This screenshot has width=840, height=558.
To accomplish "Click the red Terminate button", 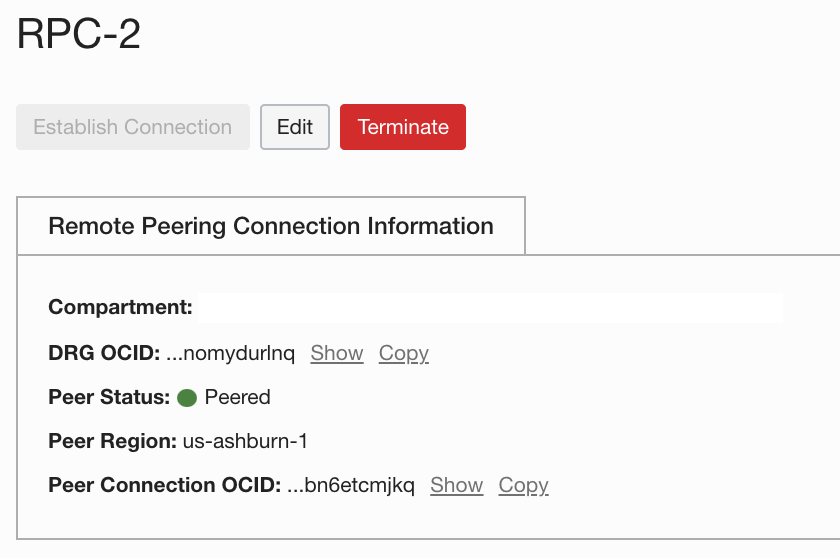I will (403, 127).
